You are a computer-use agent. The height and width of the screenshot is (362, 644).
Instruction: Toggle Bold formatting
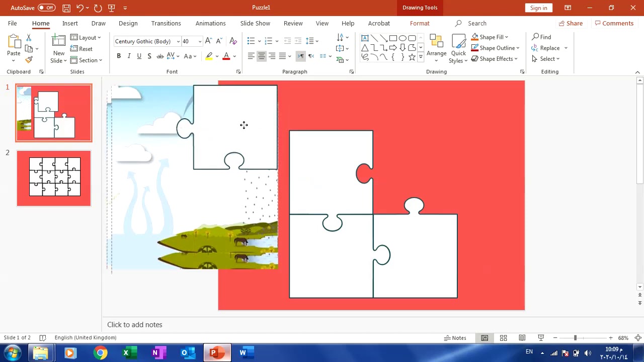coord(119,56)
